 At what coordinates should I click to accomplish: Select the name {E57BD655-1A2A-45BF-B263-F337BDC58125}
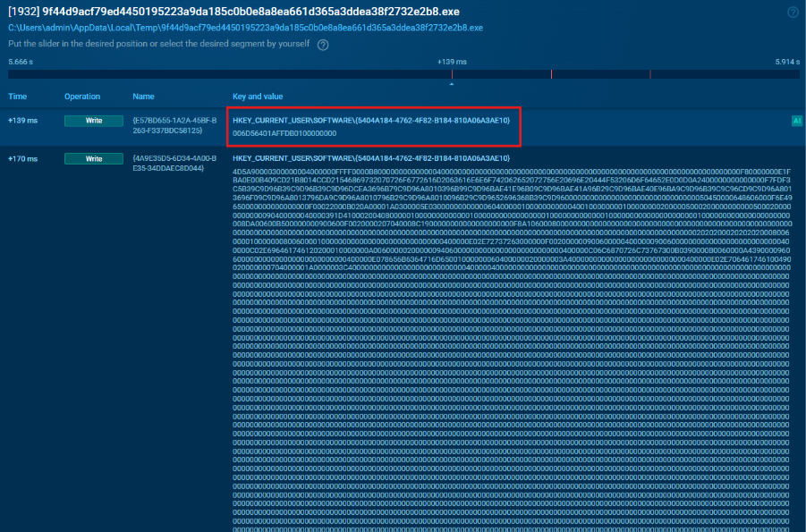point(174,125)
